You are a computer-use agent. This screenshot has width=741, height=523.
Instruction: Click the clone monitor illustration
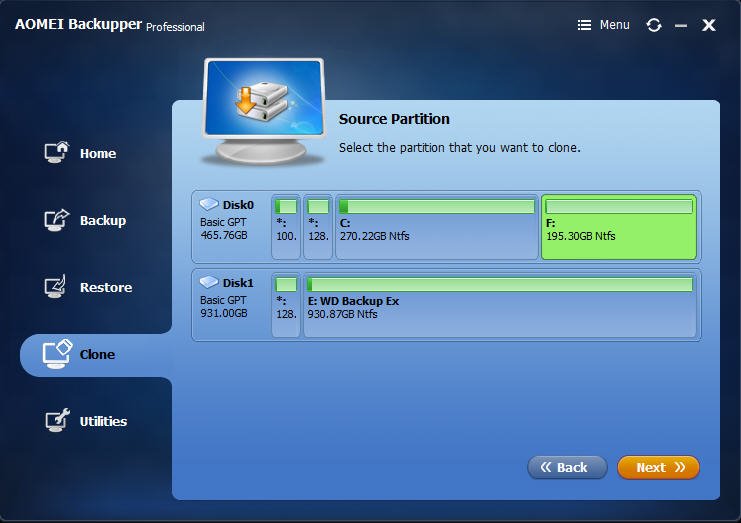[x=263, y=111]
